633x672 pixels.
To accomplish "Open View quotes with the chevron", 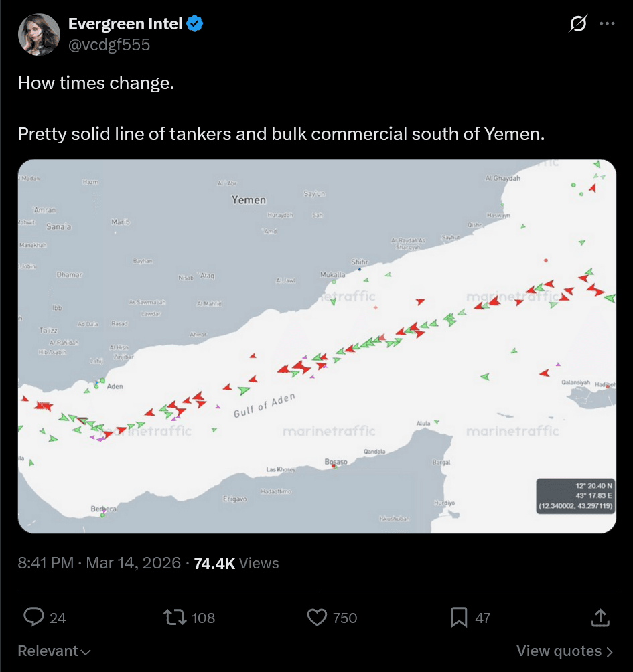I will coord(565,650).
